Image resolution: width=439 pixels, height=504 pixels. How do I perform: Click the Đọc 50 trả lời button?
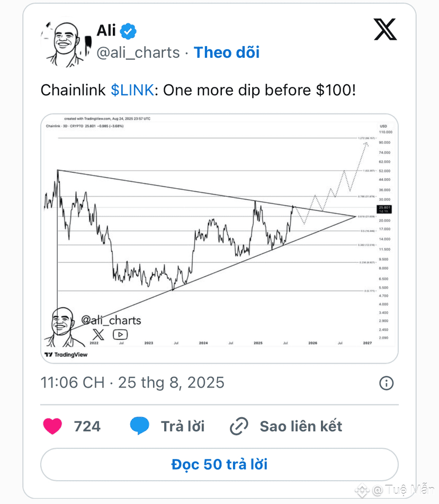pyautogui.click(x=219, y=464)
